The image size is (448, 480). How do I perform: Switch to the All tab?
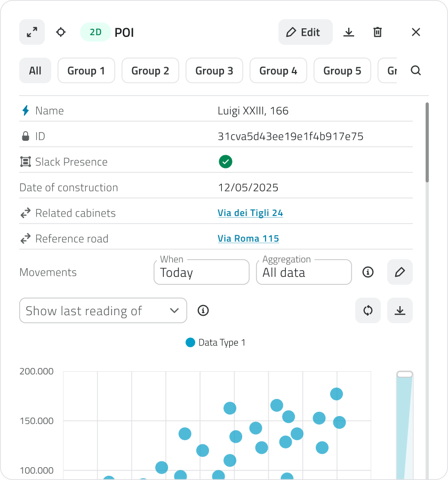(35, 70)
